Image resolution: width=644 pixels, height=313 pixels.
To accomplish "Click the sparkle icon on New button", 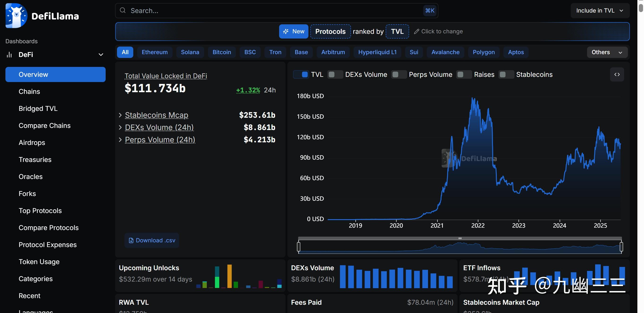I will 286,31.
